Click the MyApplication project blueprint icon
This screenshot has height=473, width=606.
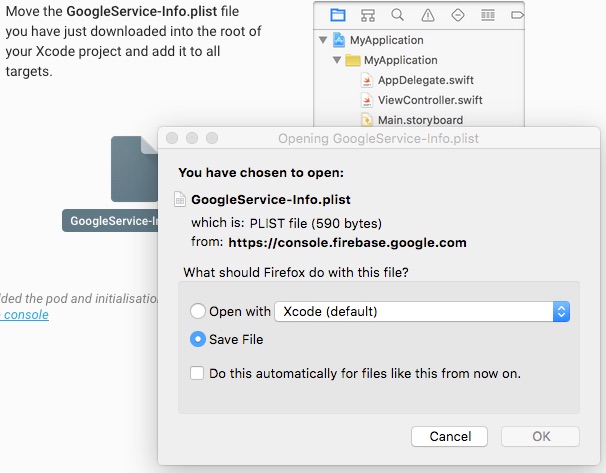click(x=339, y=40)
